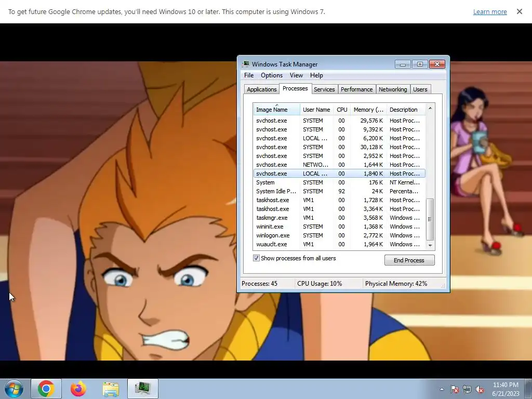This screenshot has height=399, width=532.
Task: Open the Start menu orb
Action: 14,389
